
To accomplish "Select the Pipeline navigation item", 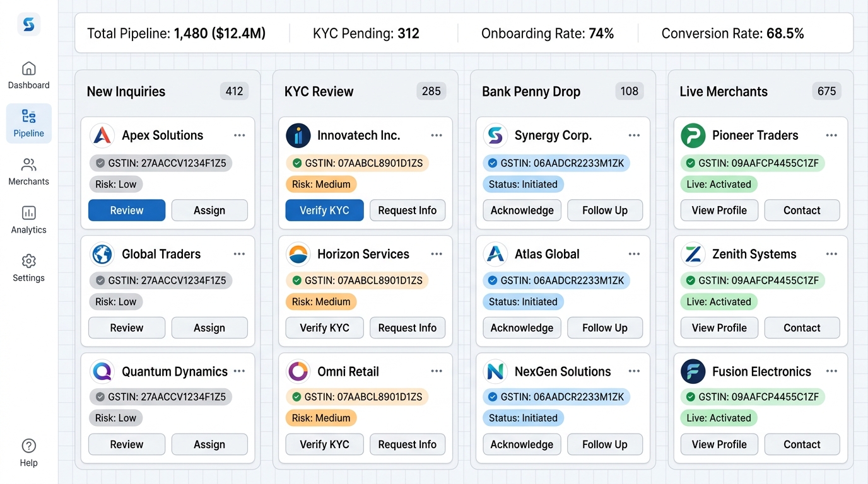I will pos(28,124).
